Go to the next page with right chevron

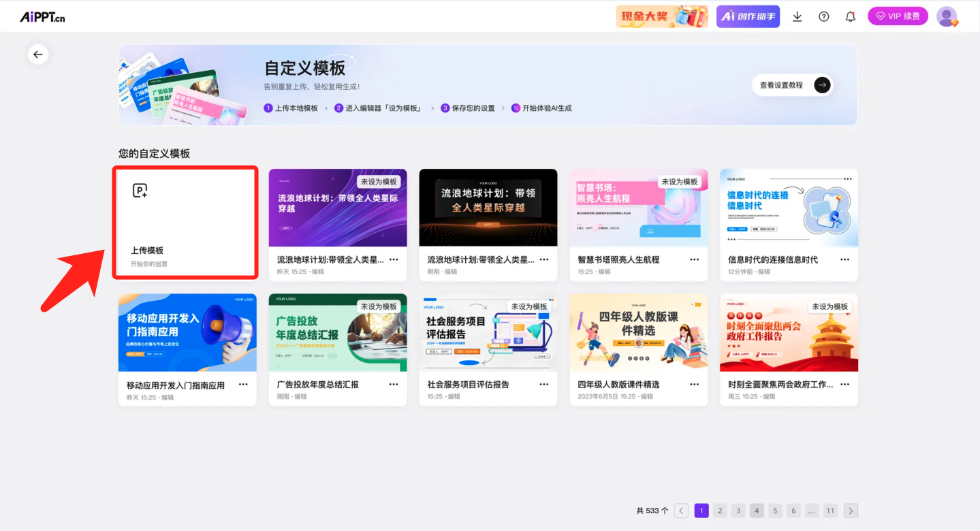[x=851, y=511]
